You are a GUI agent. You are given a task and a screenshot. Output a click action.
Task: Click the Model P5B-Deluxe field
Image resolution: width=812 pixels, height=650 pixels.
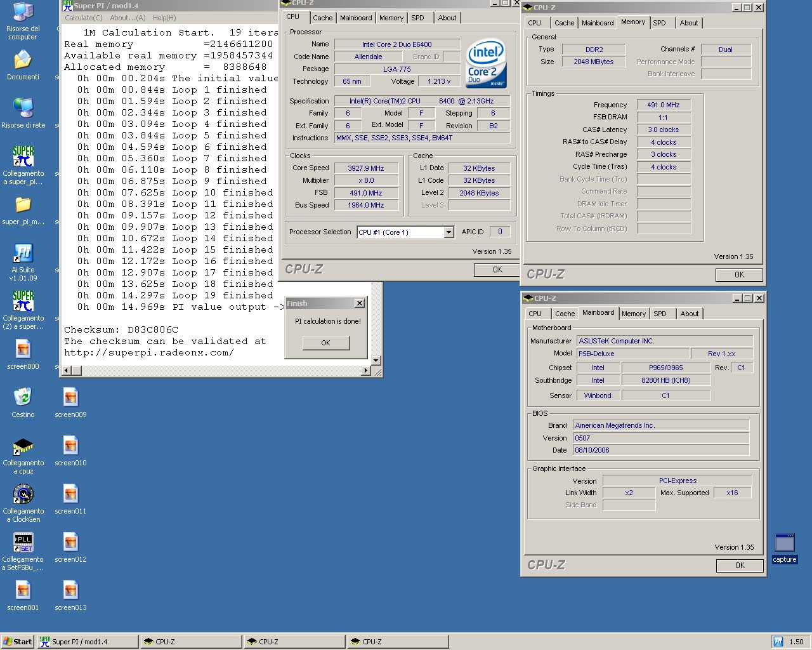pos(632,354)
